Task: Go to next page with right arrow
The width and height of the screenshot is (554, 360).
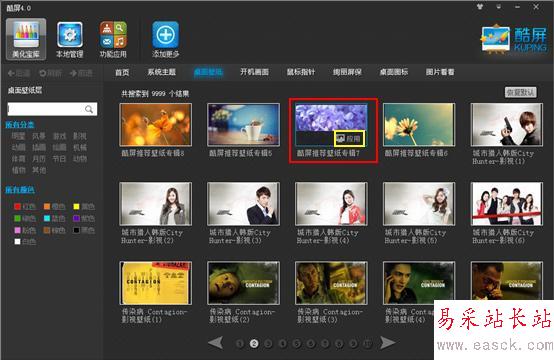Action: tap(388, 342)
